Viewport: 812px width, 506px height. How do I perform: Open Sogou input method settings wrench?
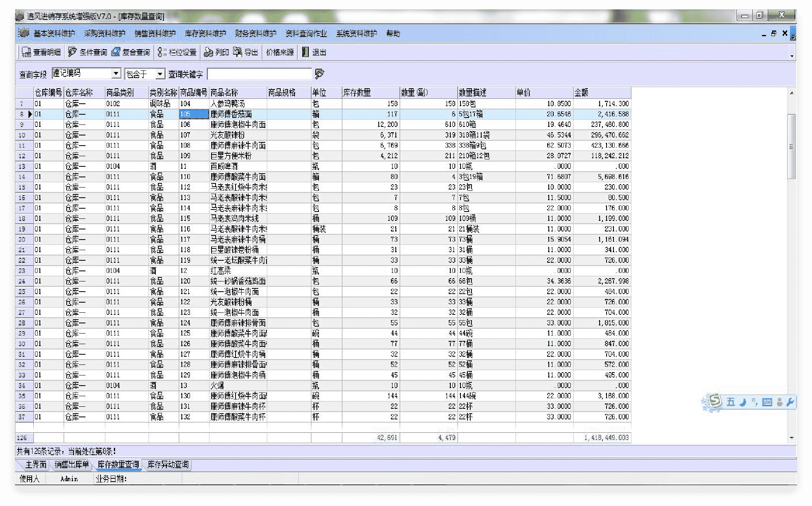click(790, 402)
